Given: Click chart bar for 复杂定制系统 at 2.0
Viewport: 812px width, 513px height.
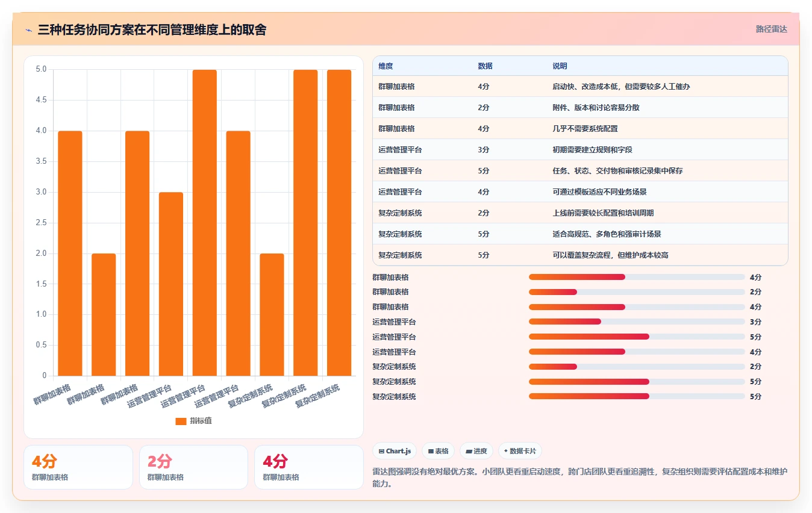Looking at the screenshot, I should [x=272, y=315].
